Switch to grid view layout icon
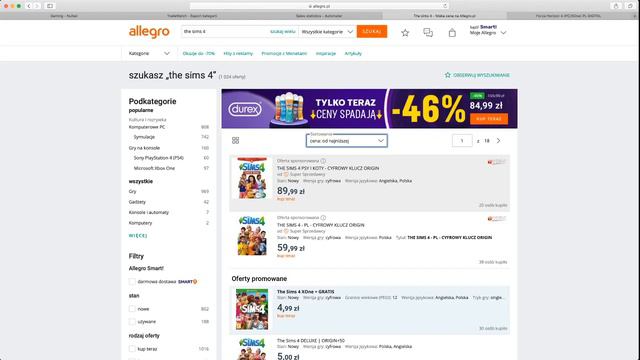Image resolution: width=640 pixels, height=360 pixels. coord(236,140)
